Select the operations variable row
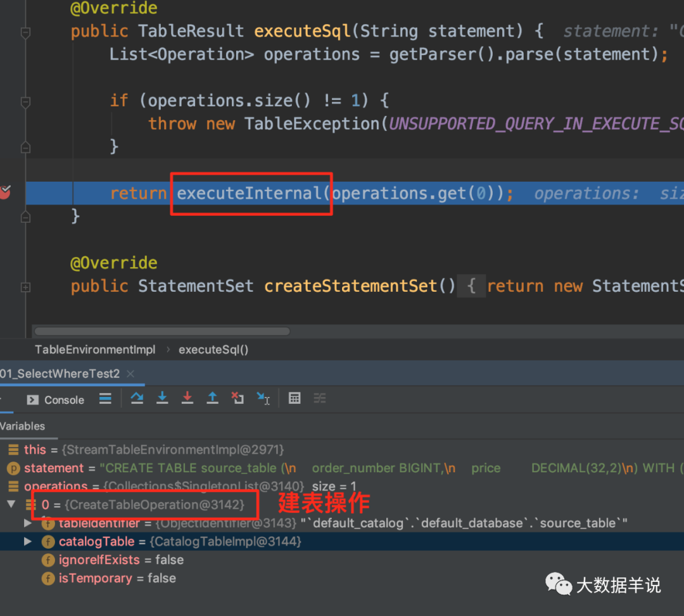This screenshot has width=684, height=616. 342,486
